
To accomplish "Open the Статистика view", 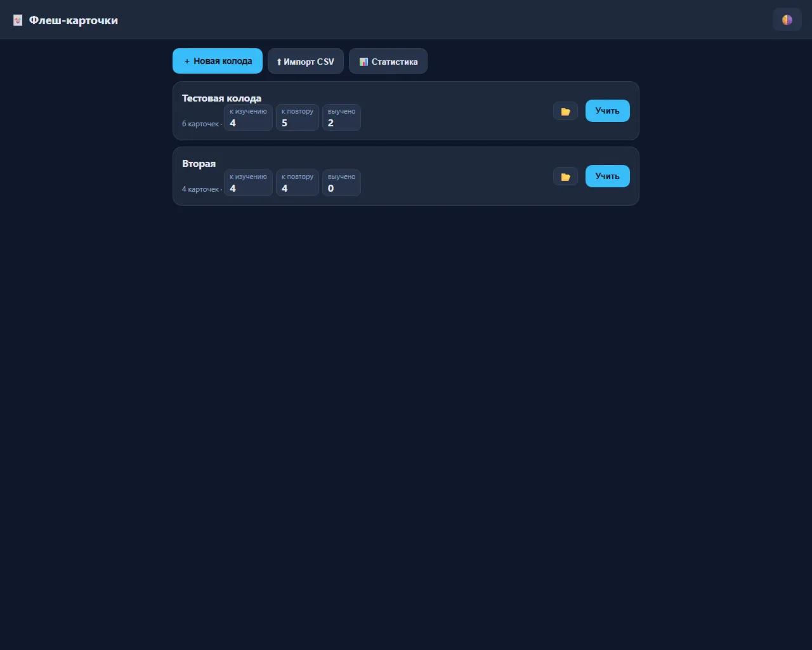I will tap(388, 62).
